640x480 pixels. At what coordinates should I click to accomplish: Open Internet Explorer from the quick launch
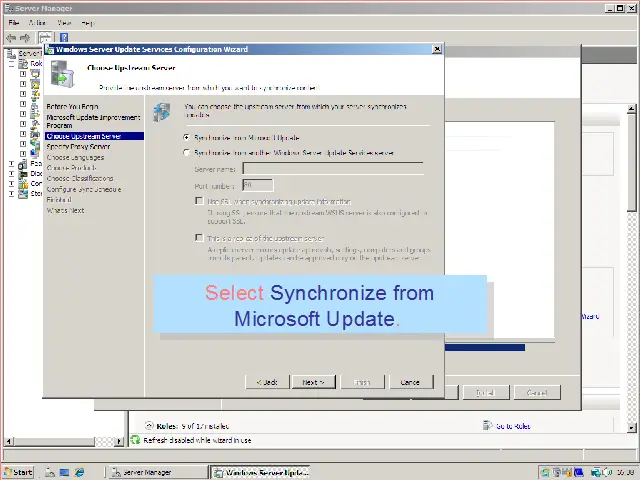coord(79,472)
